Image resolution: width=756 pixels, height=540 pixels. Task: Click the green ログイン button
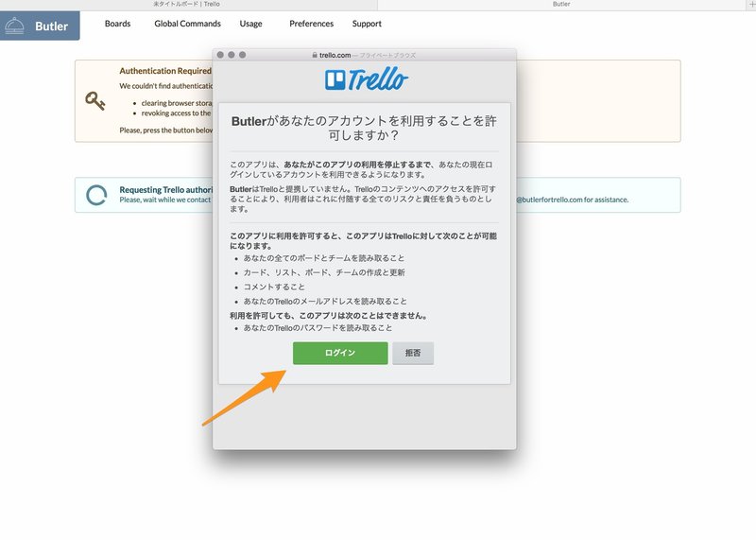click(x=340, y=354)
